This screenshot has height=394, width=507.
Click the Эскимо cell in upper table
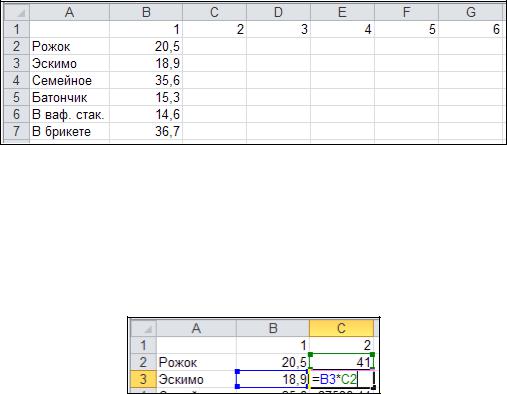pyautogui.click(x=69, y=63)
